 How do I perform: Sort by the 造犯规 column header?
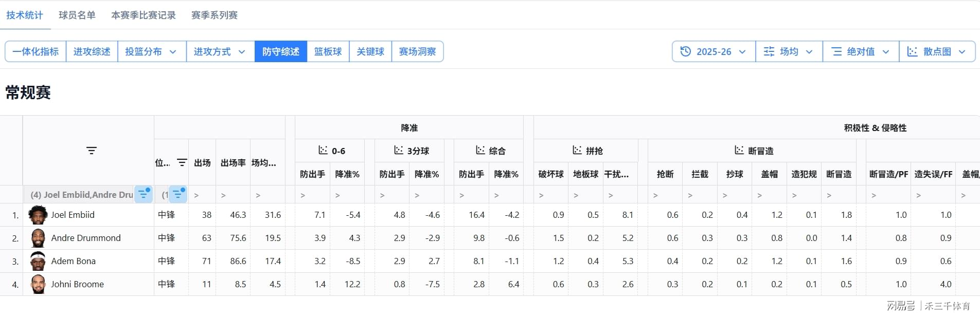click(x=804, y=174)
